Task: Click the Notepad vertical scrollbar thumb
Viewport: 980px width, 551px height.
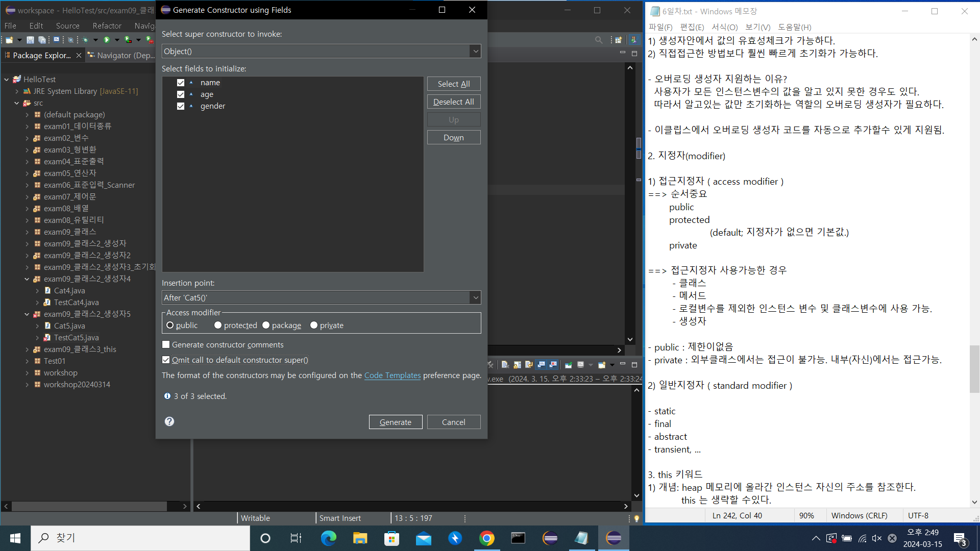Action: tap(974, 368)
